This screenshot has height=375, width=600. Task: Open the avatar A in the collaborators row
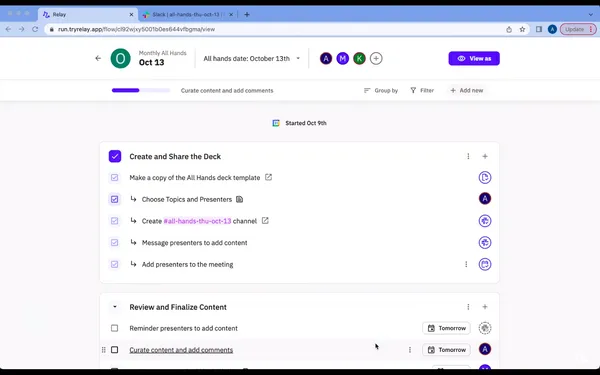coord(326,59)
